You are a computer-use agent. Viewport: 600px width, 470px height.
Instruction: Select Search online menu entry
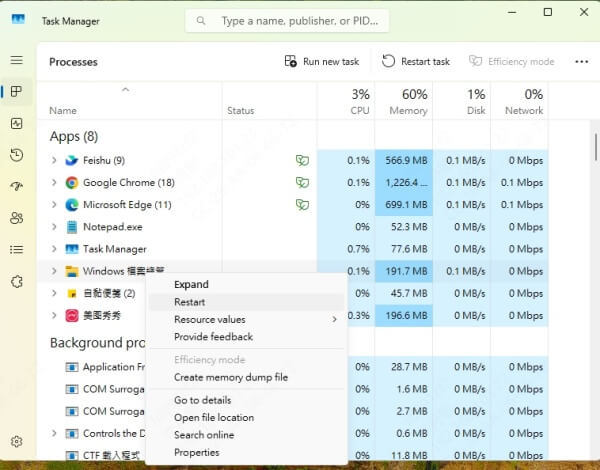click(x=246, y=435)
